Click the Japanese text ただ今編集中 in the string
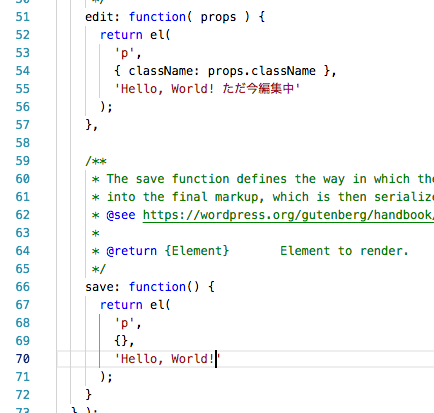 click(x=258, y=89)
